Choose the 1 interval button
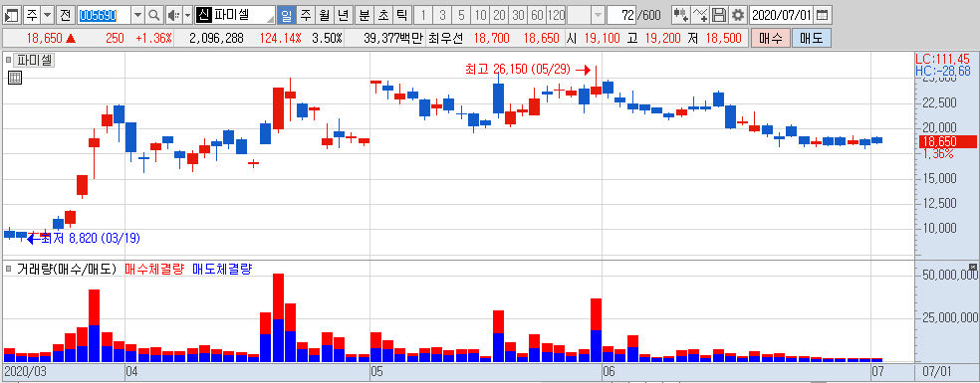 [x=423, y=14]
